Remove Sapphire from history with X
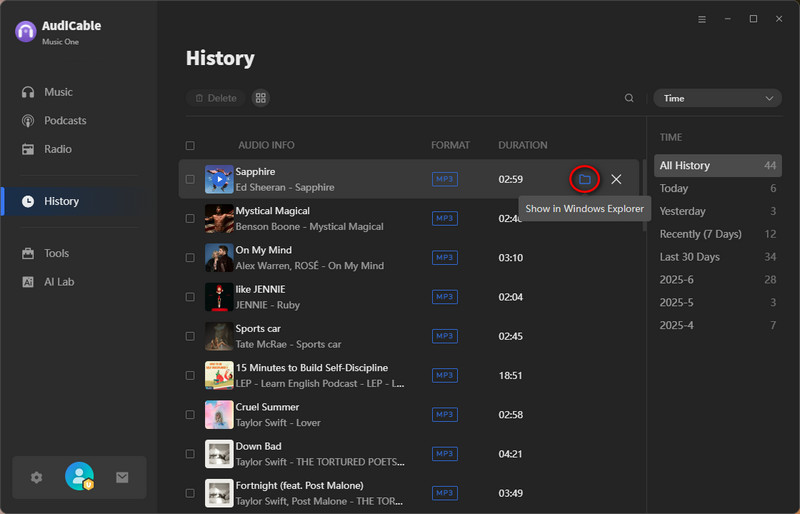The width and height of the screenshot is (800, 514). pos(616,179)
